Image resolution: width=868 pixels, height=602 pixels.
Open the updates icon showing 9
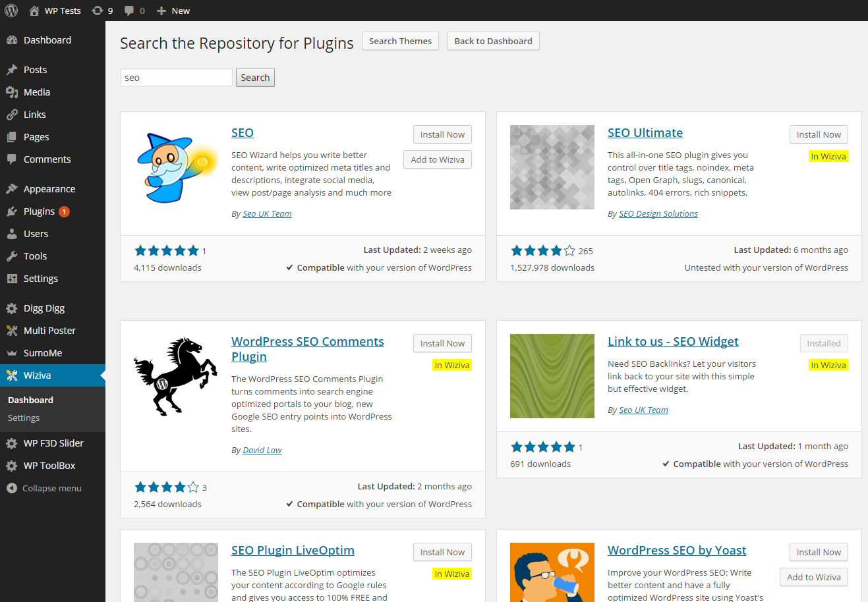click(x=98, y=11)
